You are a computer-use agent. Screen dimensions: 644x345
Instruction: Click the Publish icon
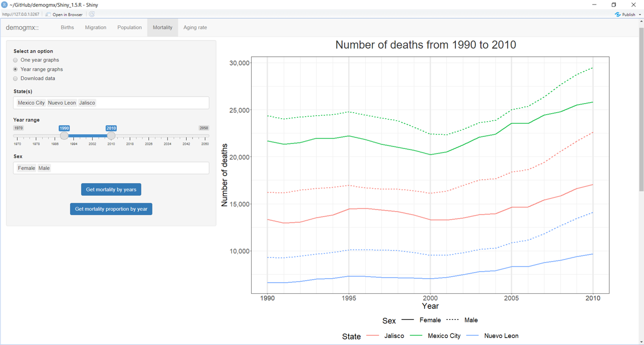[618, 15]
